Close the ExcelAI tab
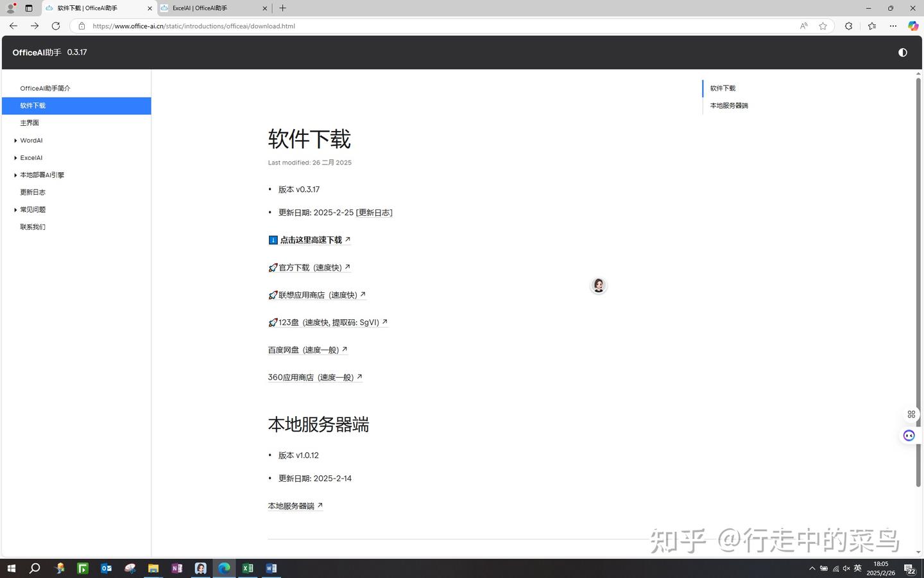 (265, 8)
